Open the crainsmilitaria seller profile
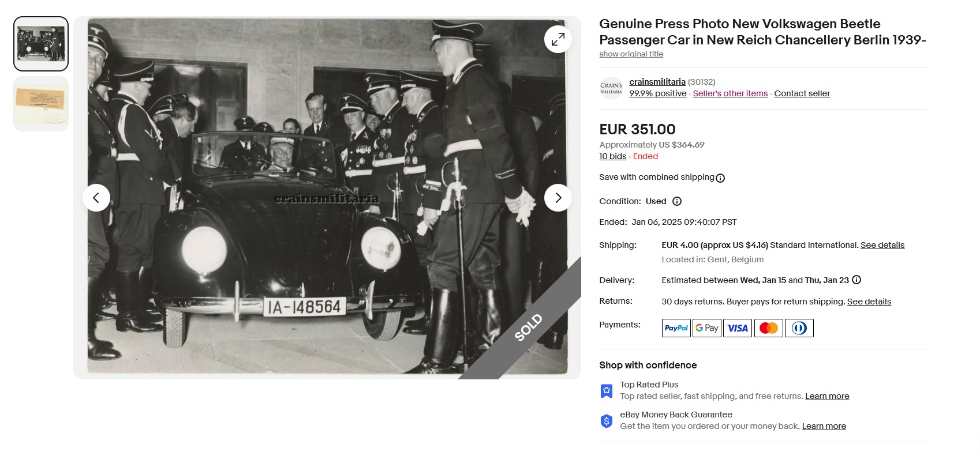Image resolution: width=980 pixels, height=452 pixels. pos(657,82)
